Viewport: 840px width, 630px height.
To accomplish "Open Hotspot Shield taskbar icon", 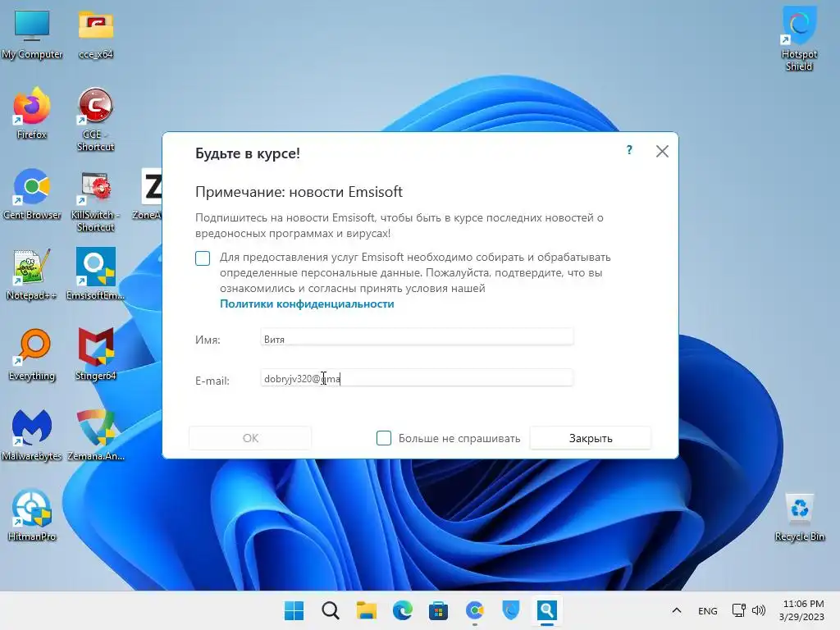I will point(510,610).
